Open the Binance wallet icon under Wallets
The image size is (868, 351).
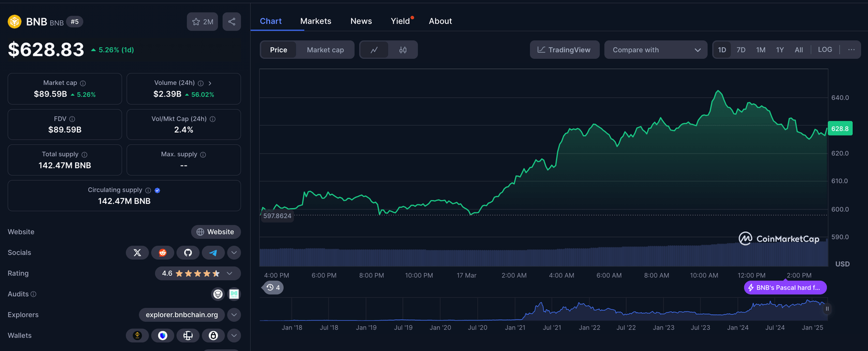coord(137,335)
